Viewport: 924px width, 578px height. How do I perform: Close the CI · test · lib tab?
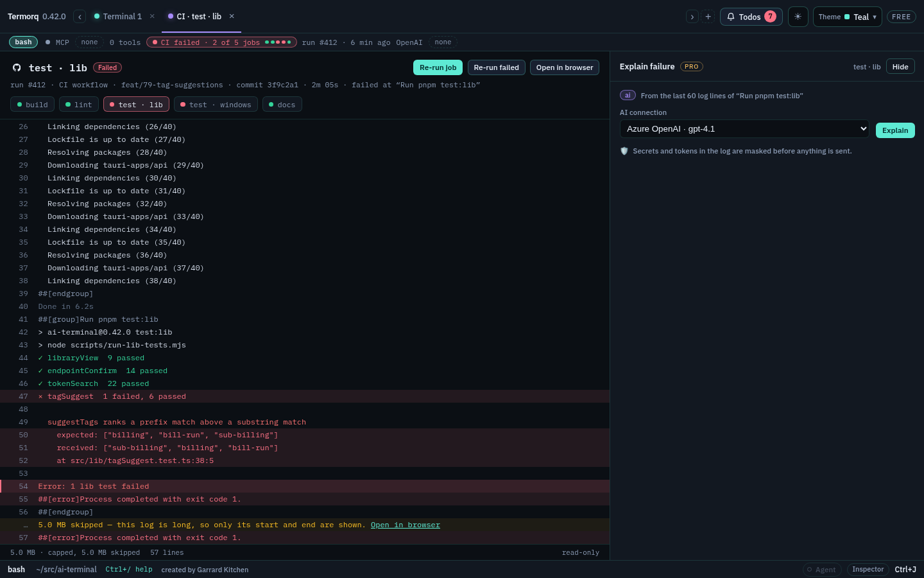pyautogui.click(x=232, y=17)
